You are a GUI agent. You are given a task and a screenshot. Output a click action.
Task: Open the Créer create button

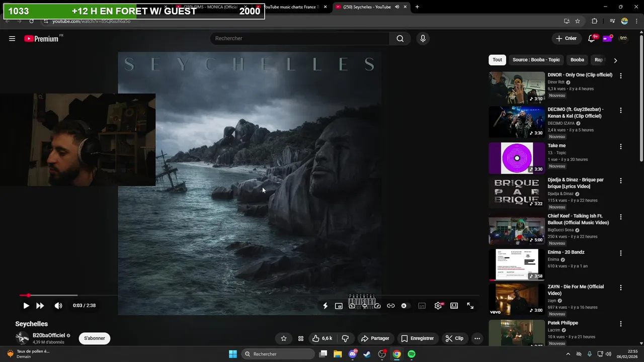click(567, 39)
